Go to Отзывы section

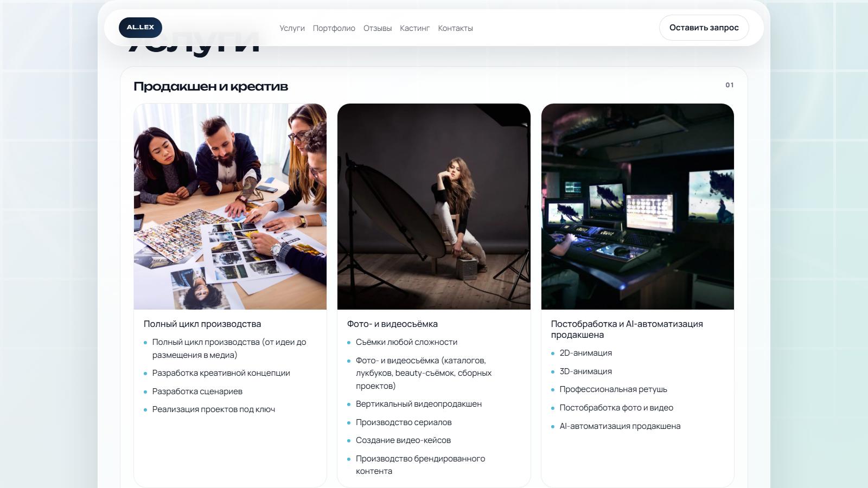coord(378,28)
